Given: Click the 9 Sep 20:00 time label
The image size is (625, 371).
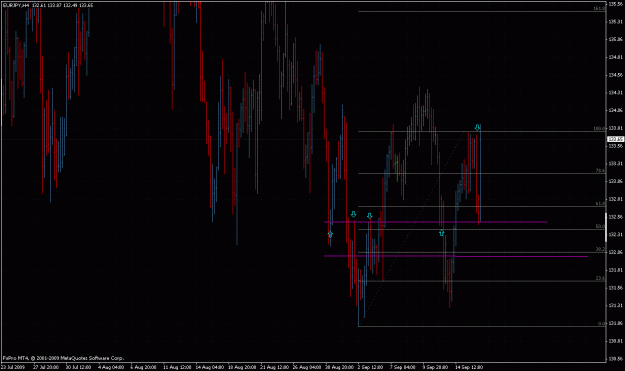Looking at the screenshot, I should point(436,367).
